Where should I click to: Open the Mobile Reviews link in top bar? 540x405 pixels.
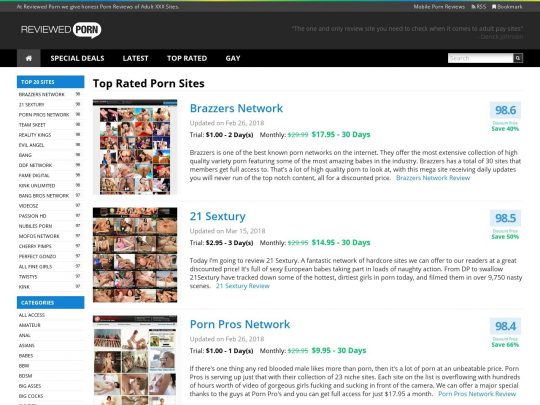click(439, 7)
